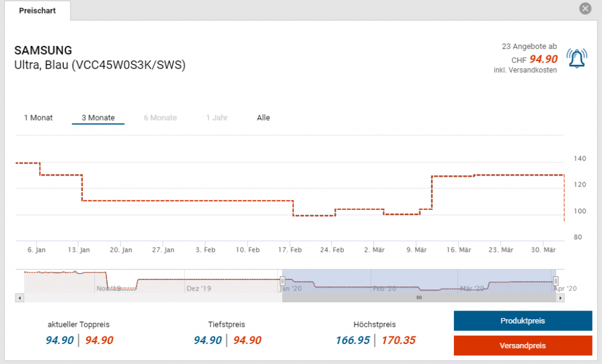Select the 1 Monat time range
Image resolution: width=602 pixels, height=364 pixels.
[x=38, y=118]
